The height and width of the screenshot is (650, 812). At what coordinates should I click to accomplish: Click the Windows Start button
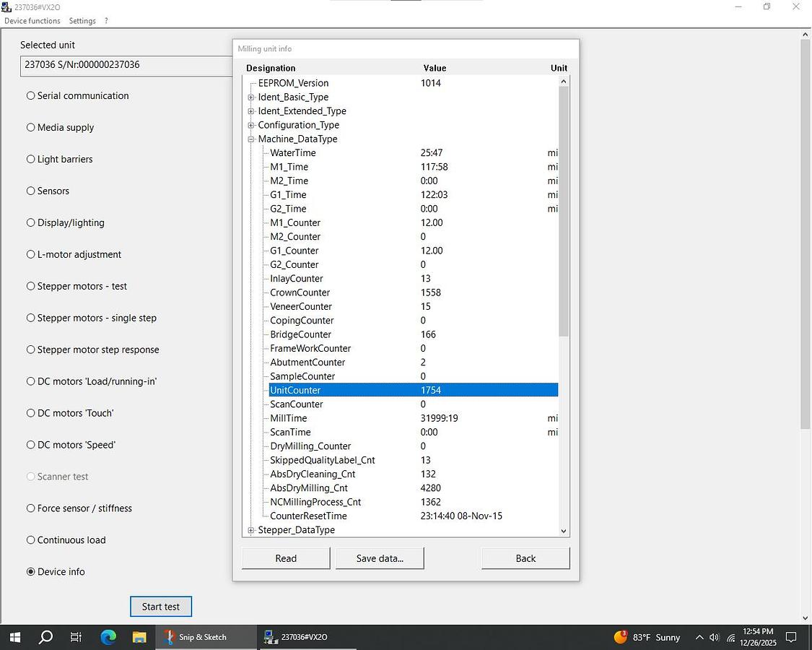pyautogui.click(x=14, y=637)
